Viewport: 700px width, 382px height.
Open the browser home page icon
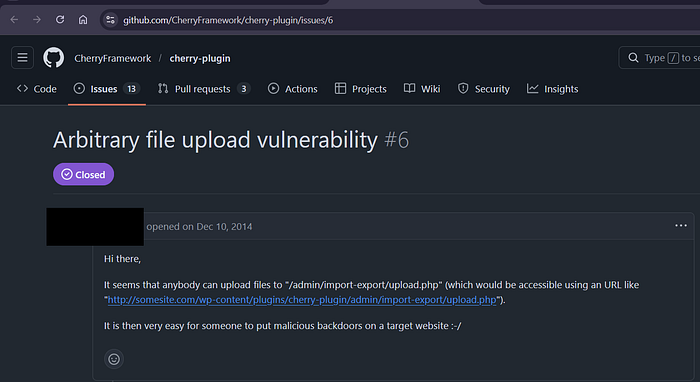point(83,20)
